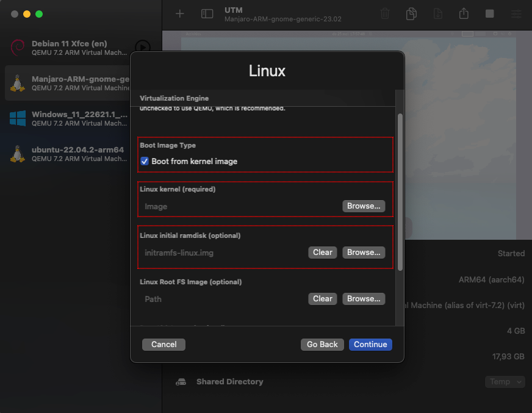Select ubuntu-22.04.2-arm64 VM in sidebar
The image size is (532, 413).
(x=79, y=154)
